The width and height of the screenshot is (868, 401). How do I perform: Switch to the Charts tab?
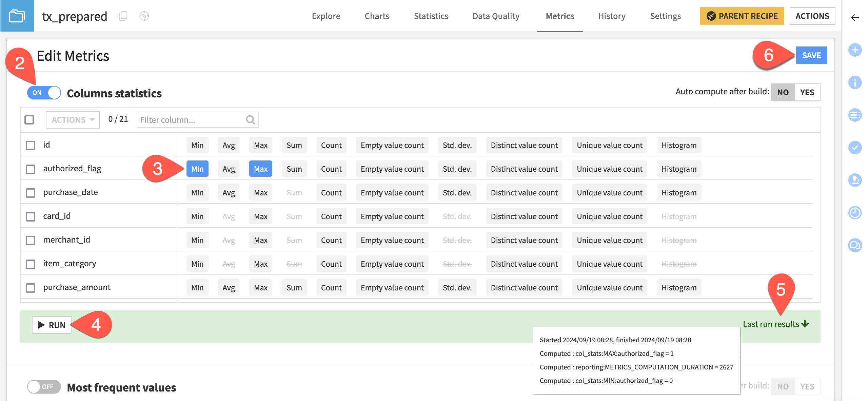click(x=376, y=16)
